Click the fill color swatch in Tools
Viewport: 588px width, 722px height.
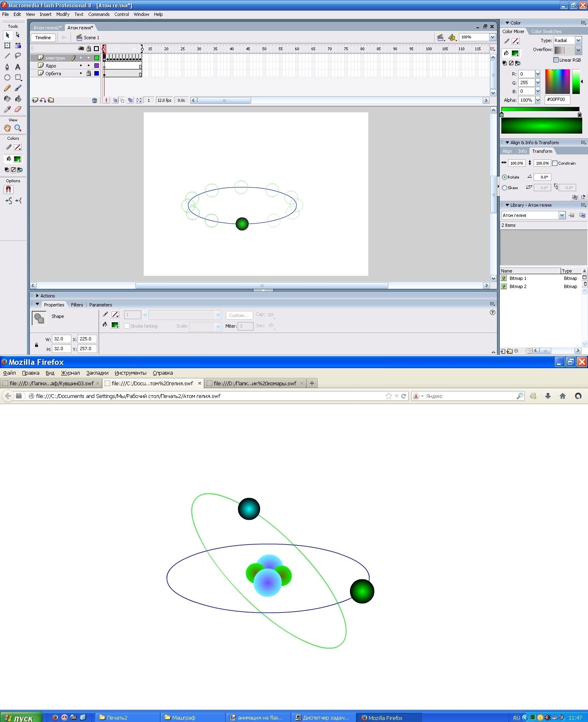point(18,159)
